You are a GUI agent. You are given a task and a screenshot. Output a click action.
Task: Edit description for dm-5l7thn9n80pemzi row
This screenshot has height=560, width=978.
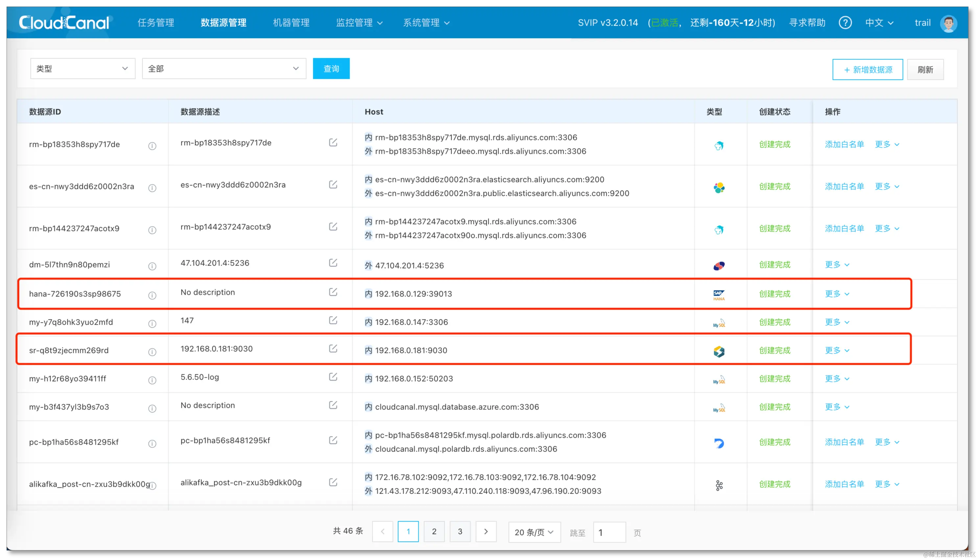pyautogui.click(x=333, y=263)
